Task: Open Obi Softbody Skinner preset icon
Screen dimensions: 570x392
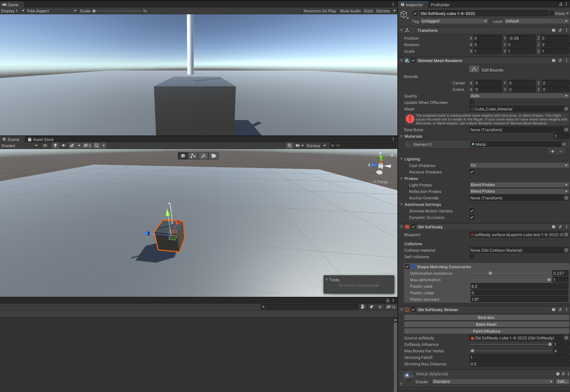Action: pos(560,310)
